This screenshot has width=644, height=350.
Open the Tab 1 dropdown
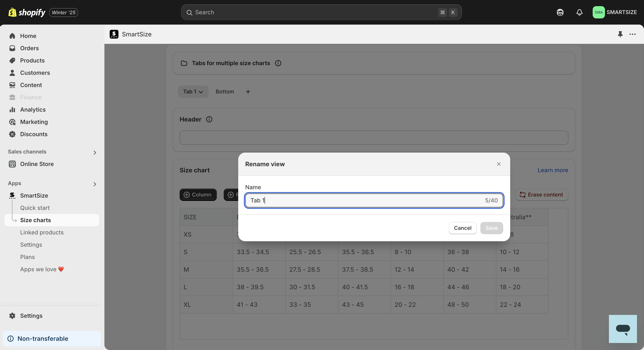point(193,92)
